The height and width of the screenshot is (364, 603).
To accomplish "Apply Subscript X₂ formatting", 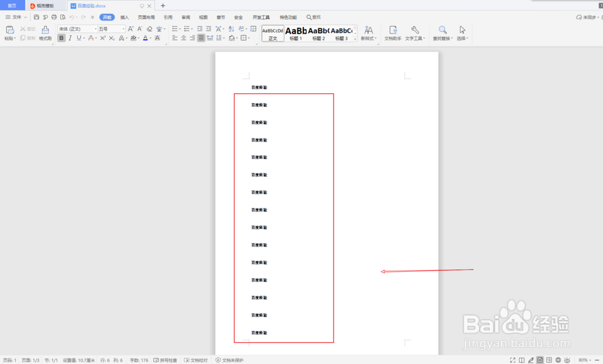I will (112, 38).
